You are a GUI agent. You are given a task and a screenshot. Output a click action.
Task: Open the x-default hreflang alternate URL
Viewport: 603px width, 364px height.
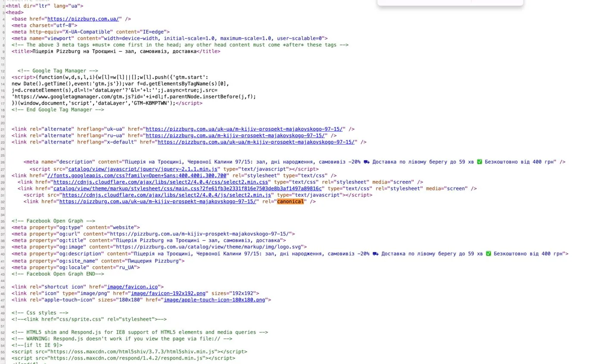256,142
